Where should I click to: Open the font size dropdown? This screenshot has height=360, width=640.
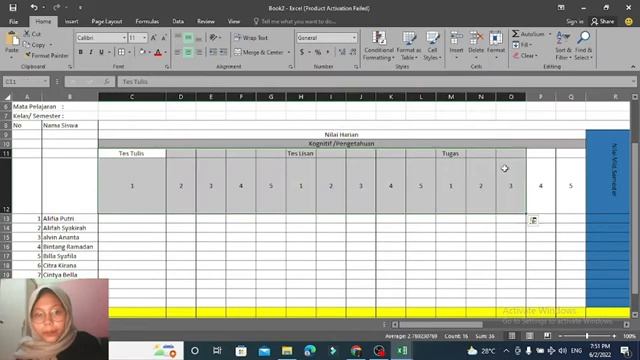144,38
